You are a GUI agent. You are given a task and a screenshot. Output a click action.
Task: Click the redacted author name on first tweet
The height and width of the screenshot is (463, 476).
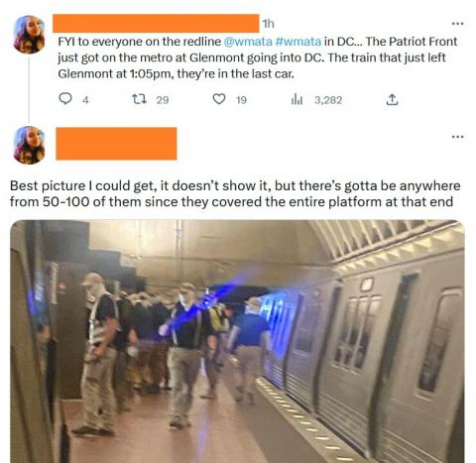coord(156,23)
